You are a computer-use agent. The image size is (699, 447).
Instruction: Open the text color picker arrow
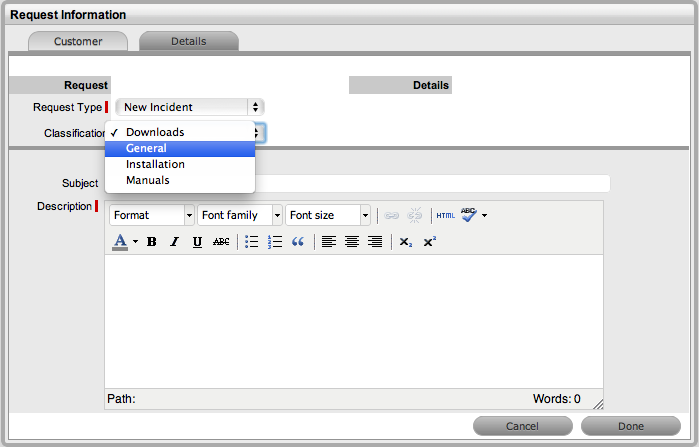pos(136,242)
